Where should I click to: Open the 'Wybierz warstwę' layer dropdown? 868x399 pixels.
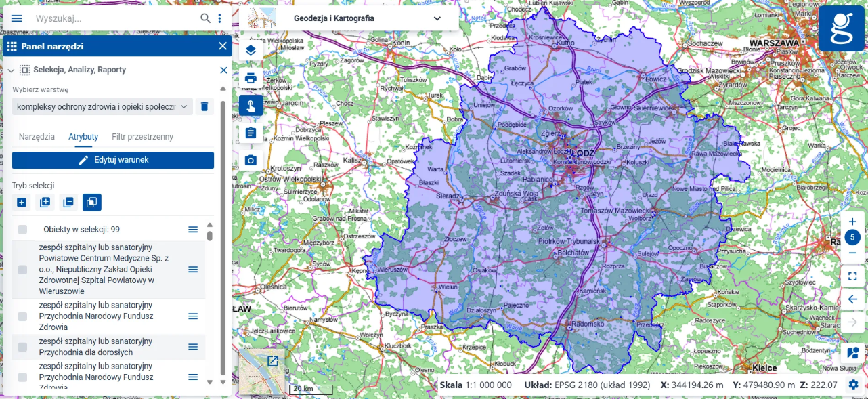coord(102,106)
